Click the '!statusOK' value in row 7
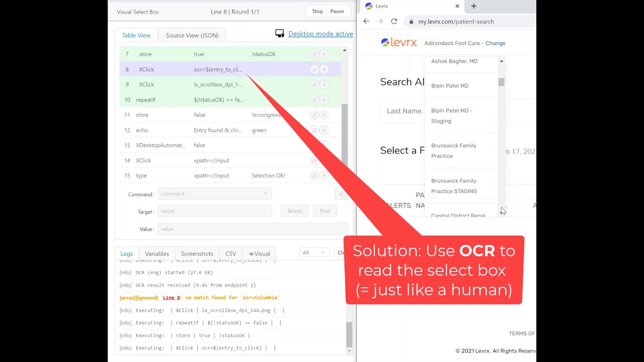 pyautogui.click(x=264, y=54)
